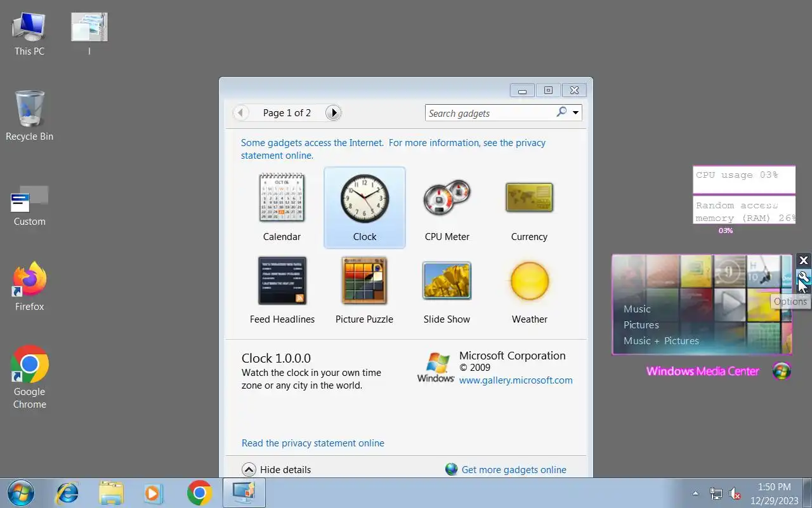Open the Start menu orb
This screenshot has height=508, width=812.
pos(20,493)
